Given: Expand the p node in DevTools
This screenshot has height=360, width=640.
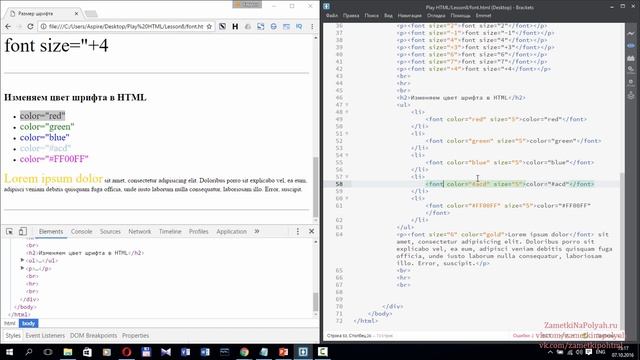Looking at the screenshot, I should click(22, 268).
